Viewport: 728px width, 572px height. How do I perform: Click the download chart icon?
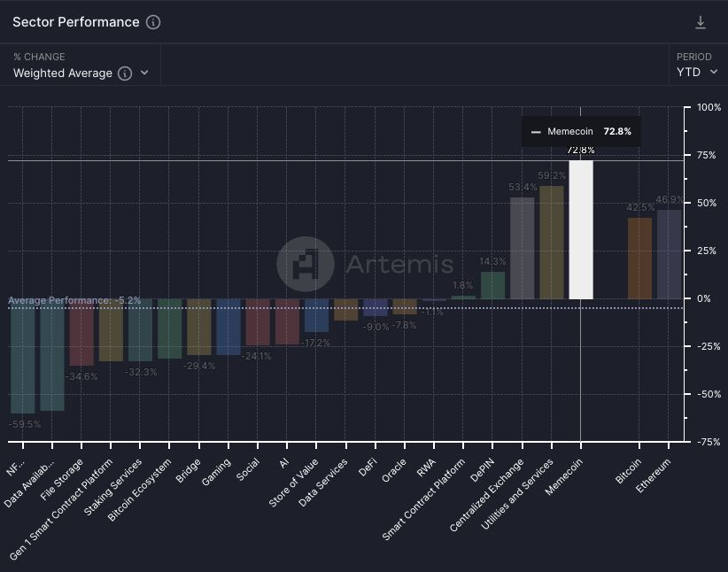[x=701, y=22]
